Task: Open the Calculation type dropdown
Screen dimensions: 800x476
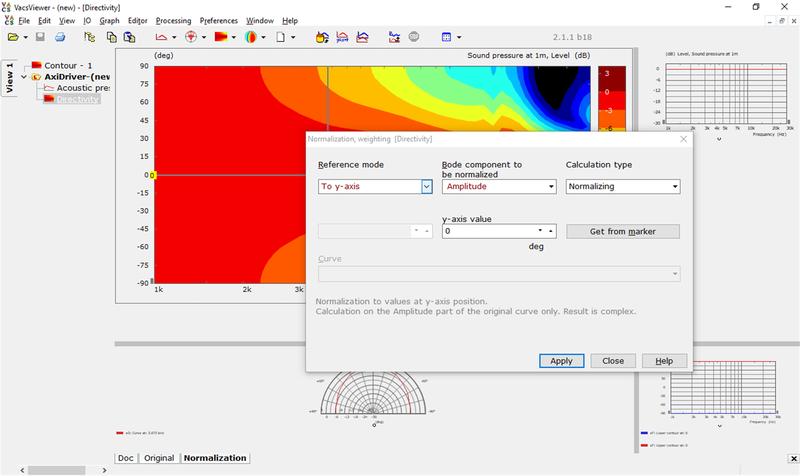Action: [675, 186]
